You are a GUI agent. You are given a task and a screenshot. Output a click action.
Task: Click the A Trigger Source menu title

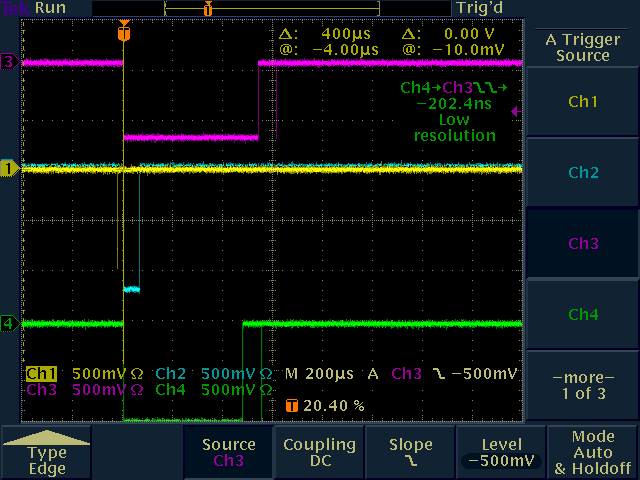(x=582, y=47)
